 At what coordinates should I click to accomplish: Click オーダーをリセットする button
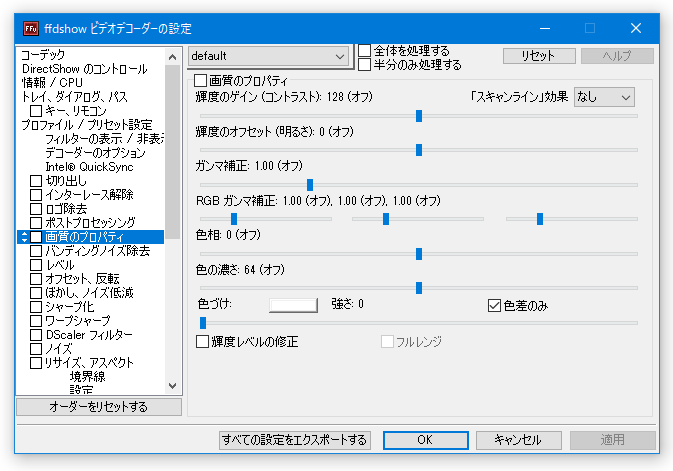(x=99, y=407)
